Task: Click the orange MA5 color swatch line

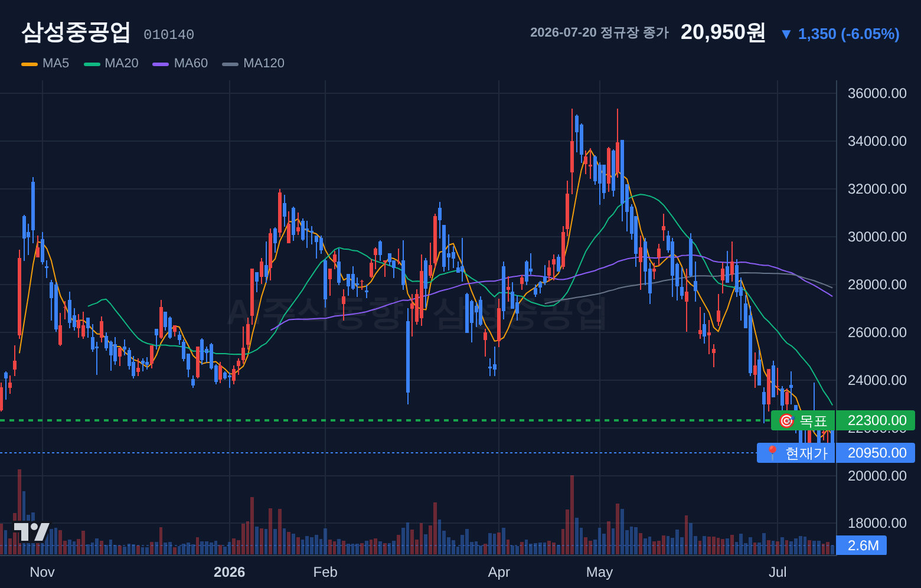Action: click(x=30, y=64)
